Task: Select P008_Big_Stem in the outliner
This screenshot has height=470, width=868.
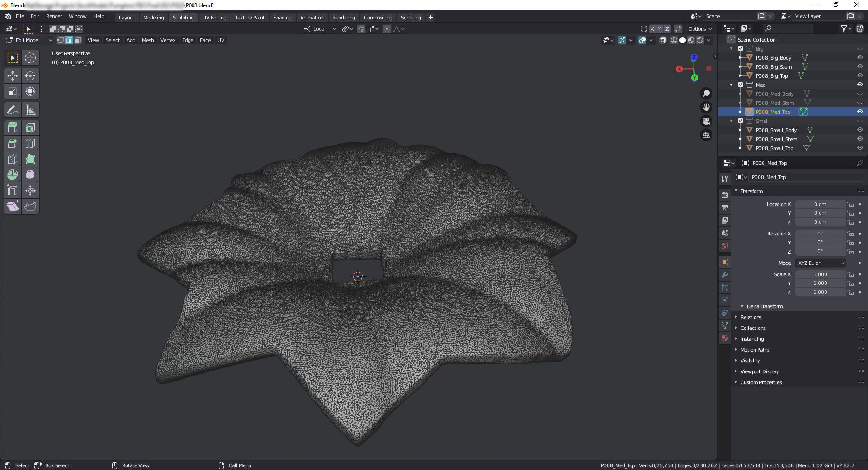Action: pos(774,67)
